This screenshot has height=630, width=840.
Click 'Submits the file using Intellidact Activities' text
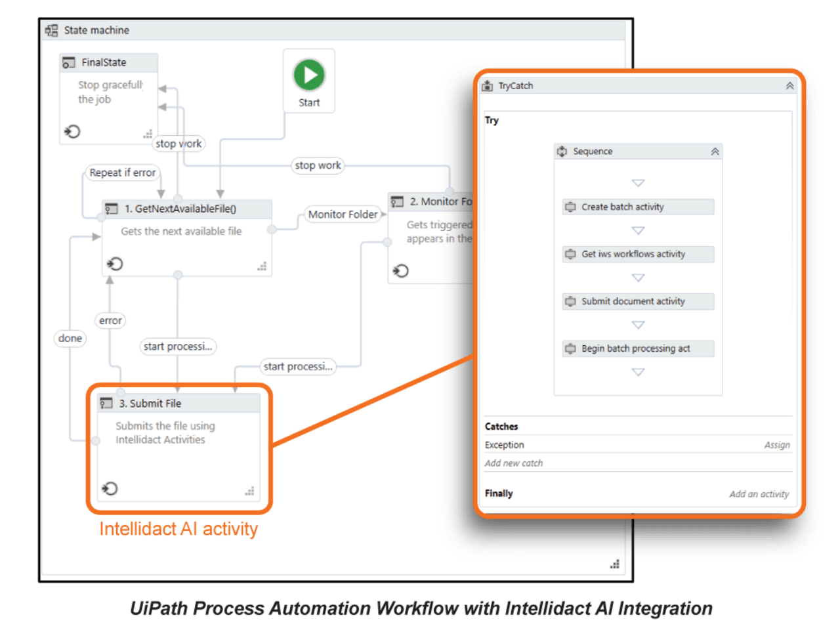tap(165, 433)
